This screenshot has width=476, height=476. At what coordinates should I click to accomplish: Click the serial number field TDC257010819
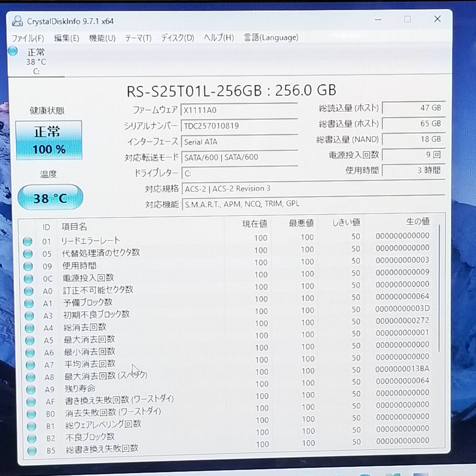239,126
